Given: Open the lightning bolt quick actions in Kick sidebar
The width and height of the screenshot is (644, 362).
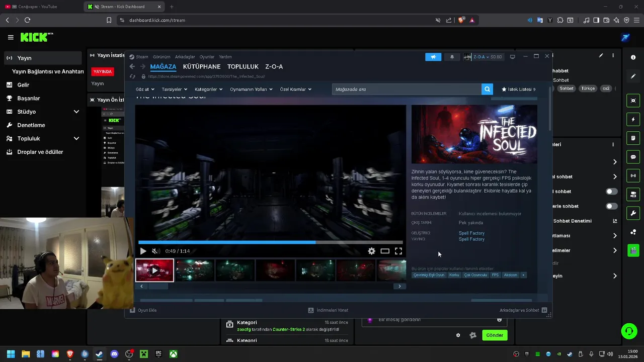Looking at the screenshot, I should 633,120.
